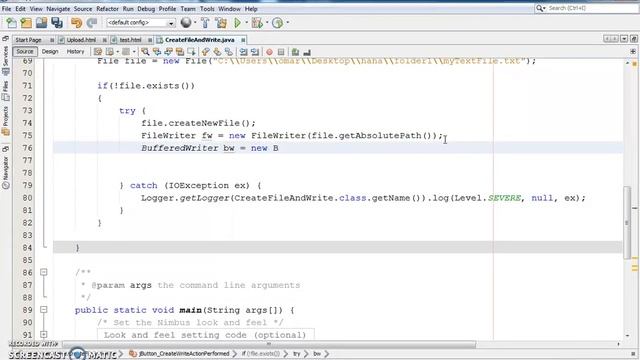Click the New File toolbar icon

pos(11,23)
